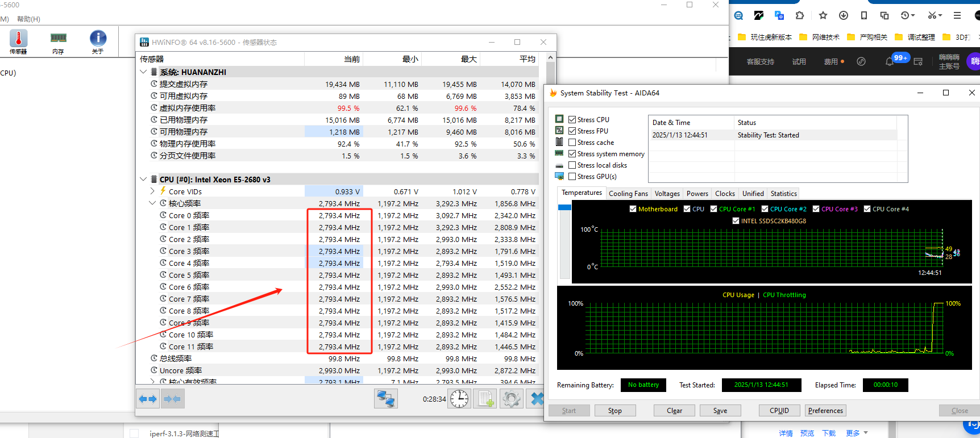Open the network remote monitoring icon in HWiNFO
The width and height of the screenshot is (980, 438).
click(385, 399)
